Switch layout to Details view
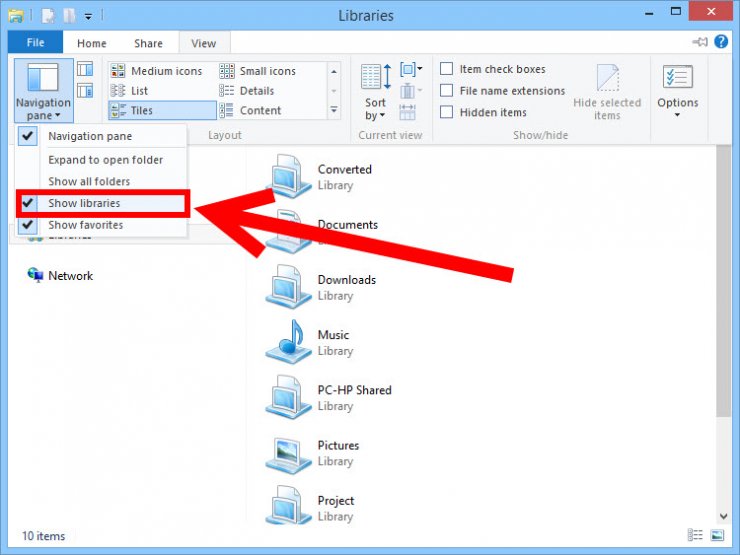740x555 pixels. pos(247,91)
